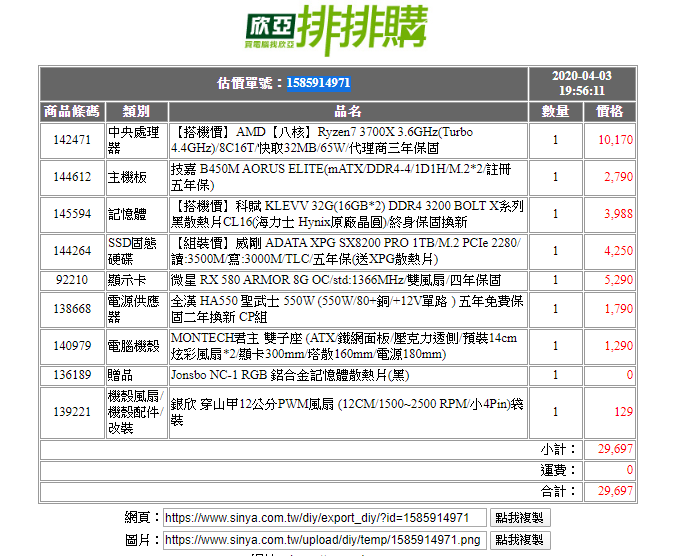The width and height of the screenshot is (691, 556).
Task: Click the 欣亞 排排購 logo
Action: pyautogui.click(x=336, y=29)
